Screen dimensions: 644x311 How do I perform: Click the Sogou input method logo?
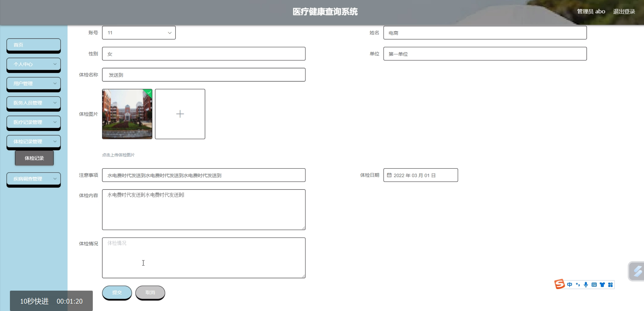pos(559,284)
